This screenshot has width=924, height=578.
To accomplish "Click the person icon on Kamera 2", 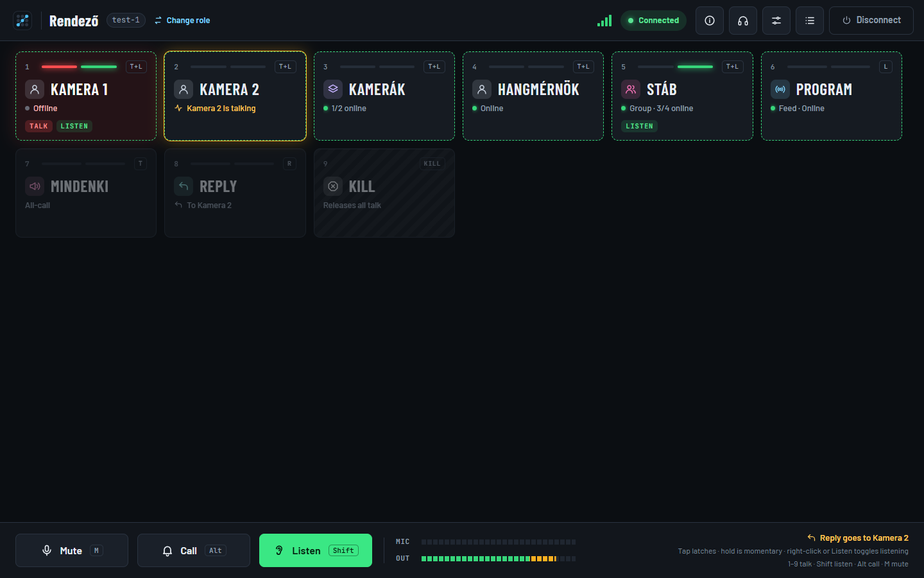I will coord(184,89).
